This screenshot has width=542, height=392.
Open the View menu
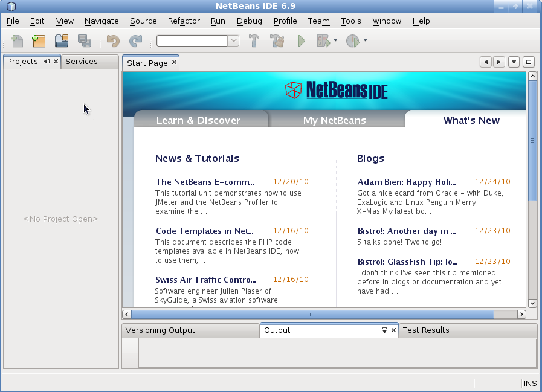(65, 21)
